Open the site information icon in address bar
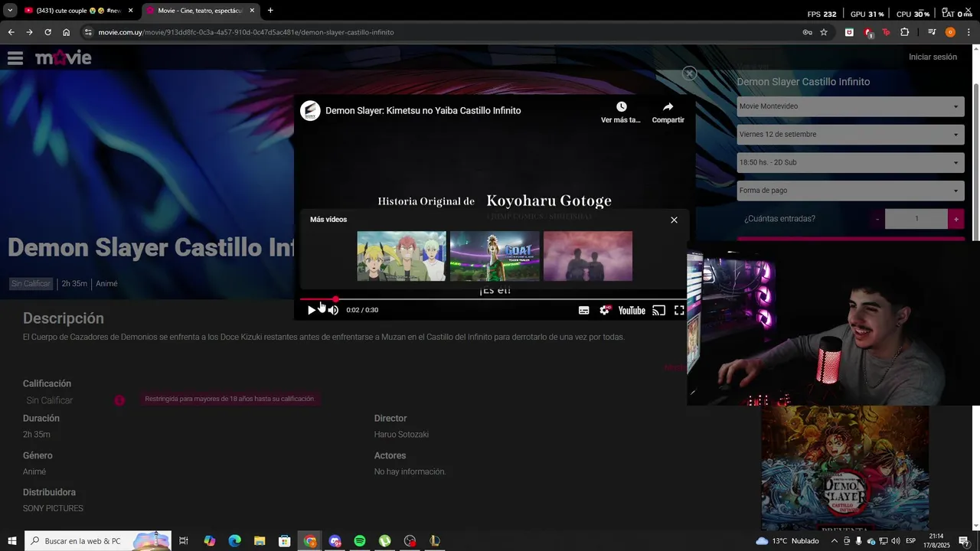Image resolution: width=980 pixels, height=551 pixels. click(88, 32)
